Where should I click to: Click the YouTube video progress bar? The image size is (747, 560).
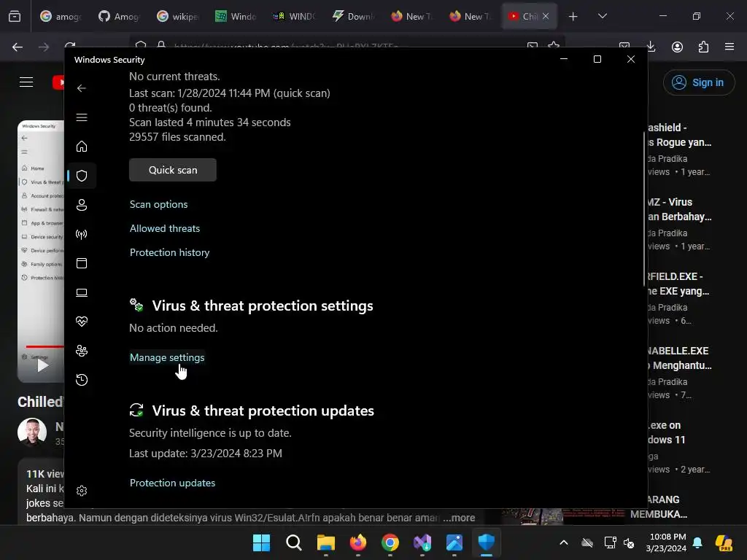click(44, 346)
